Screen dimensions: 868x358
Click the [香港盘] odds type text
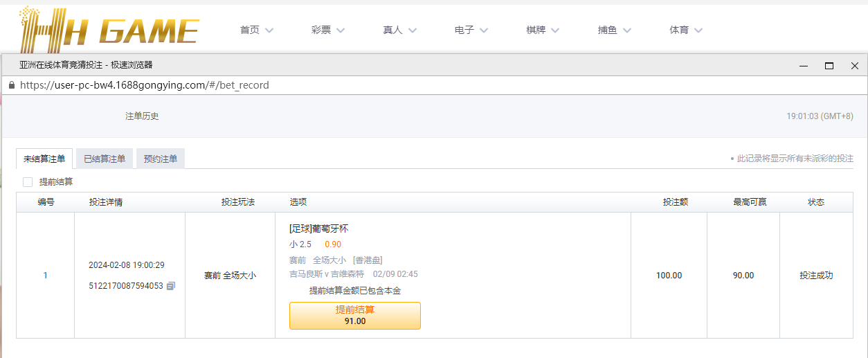pyautogui.click(x=368, y=260)
